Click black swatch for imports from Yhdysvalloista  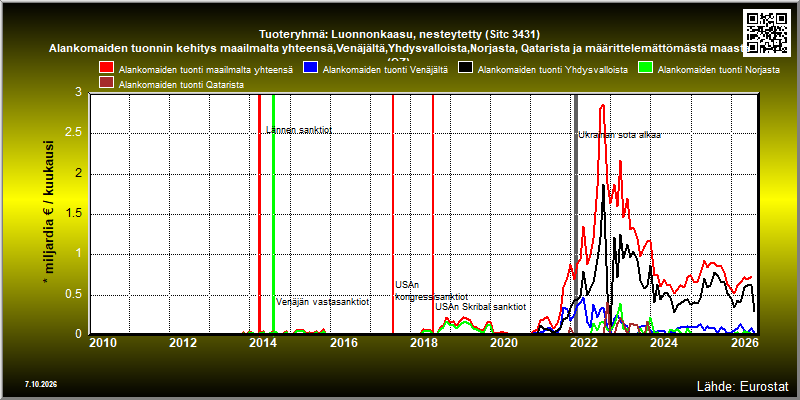click(x=465, y=67)
